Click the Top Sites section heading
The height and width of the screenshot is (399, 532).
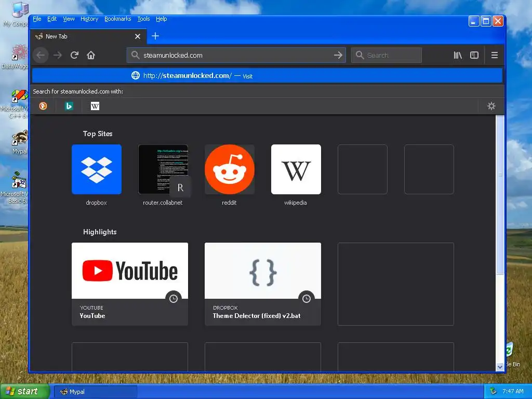98,134
